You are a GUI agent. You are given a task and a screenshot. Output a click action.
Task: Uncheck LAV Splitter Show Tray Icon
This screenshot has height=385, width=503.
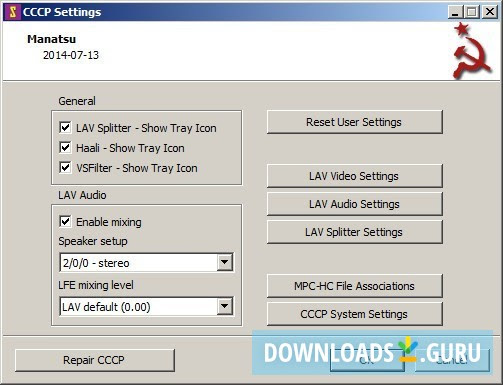(65, 127)
